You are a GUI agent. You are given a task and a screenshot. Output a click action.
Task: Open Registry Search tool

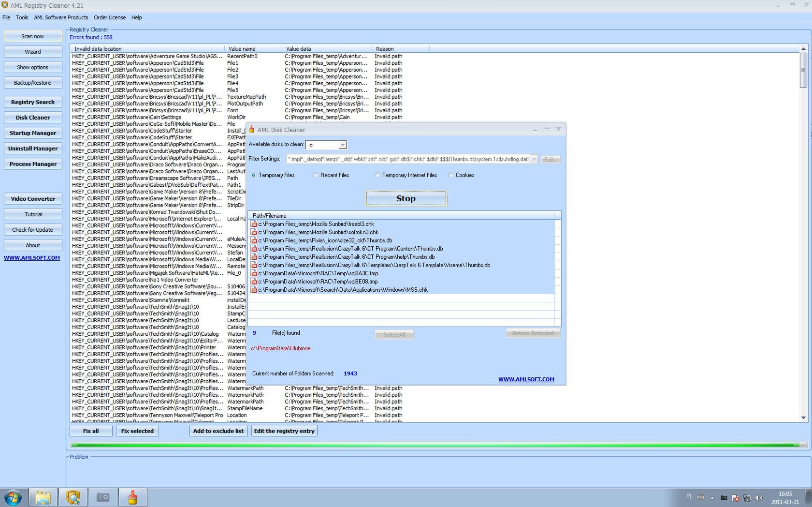pyautogui.click(x=33, y=102)
